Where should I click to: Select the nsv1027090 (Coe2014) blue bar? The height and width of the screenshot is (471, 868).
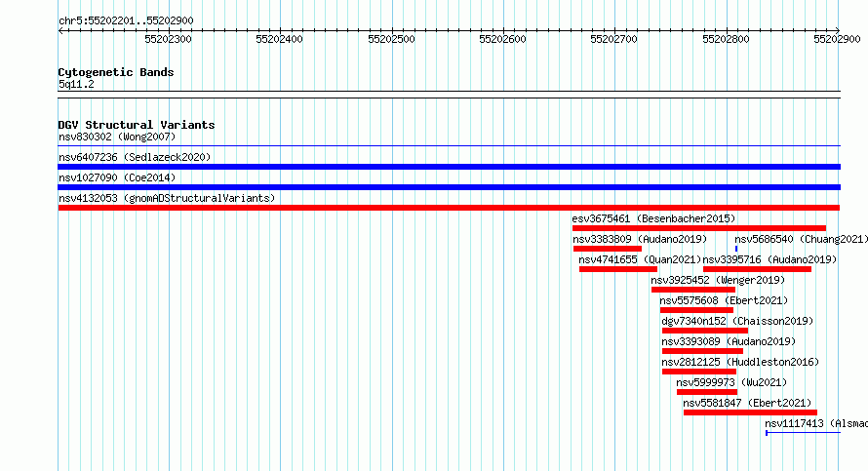tap(449, 187)
